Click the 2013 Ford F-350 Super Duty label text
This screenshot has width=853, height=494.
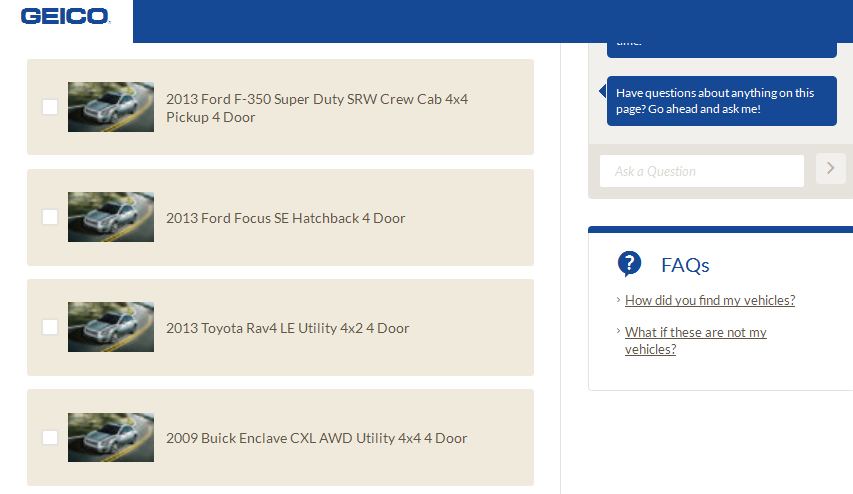(316, 108)
